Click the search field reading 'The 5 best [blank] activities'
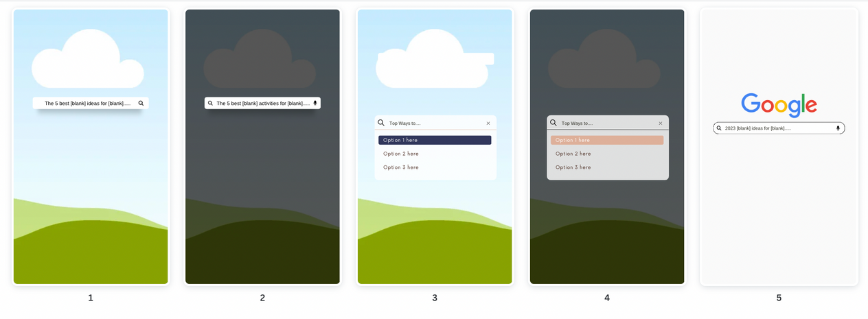Image resolution: width=868 pixels, height=319 pixels. click(x=262, y=103)
